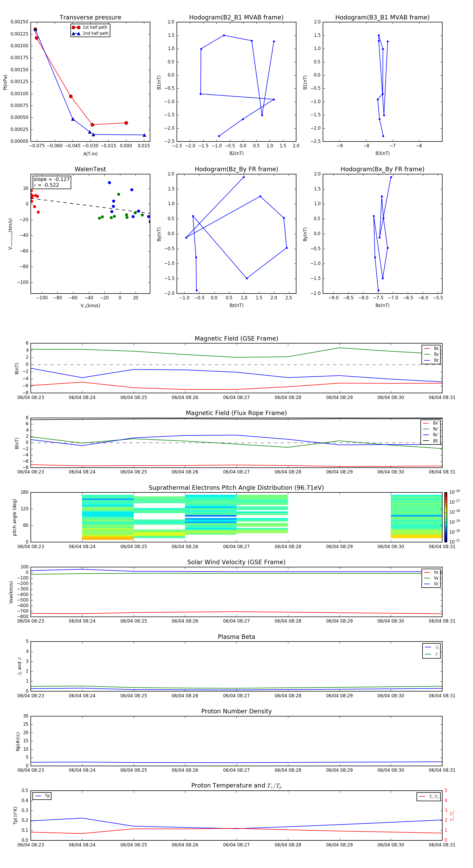
Task: Click the 'Hodogram(Bz_By FR frame)' title
Action: tap(236, 169)
